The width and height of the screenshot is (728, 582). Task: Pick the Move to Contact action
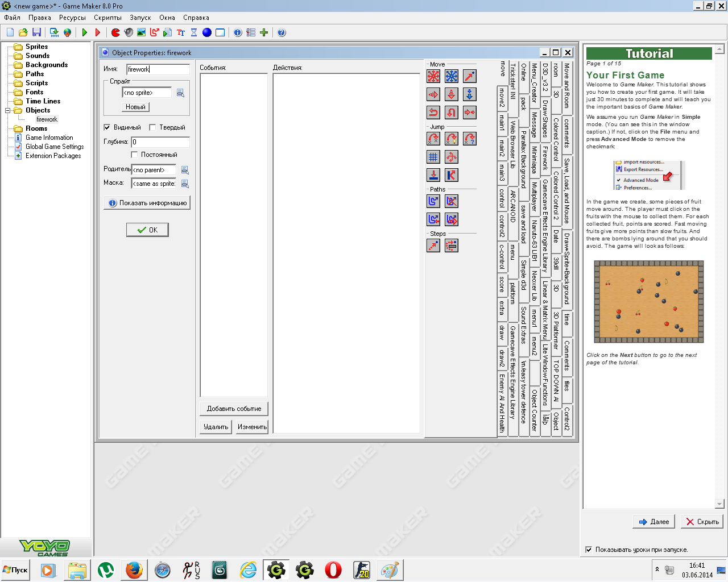coord(433,175)
